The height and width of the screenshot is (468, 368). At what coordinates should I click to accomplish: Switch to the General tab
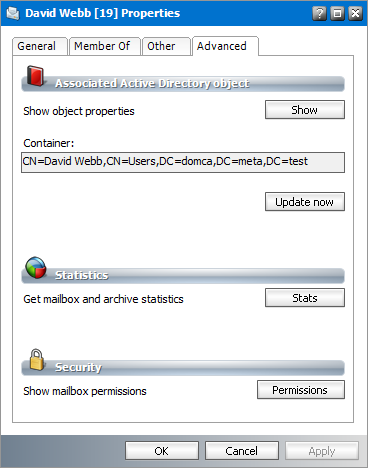point(39,46)
